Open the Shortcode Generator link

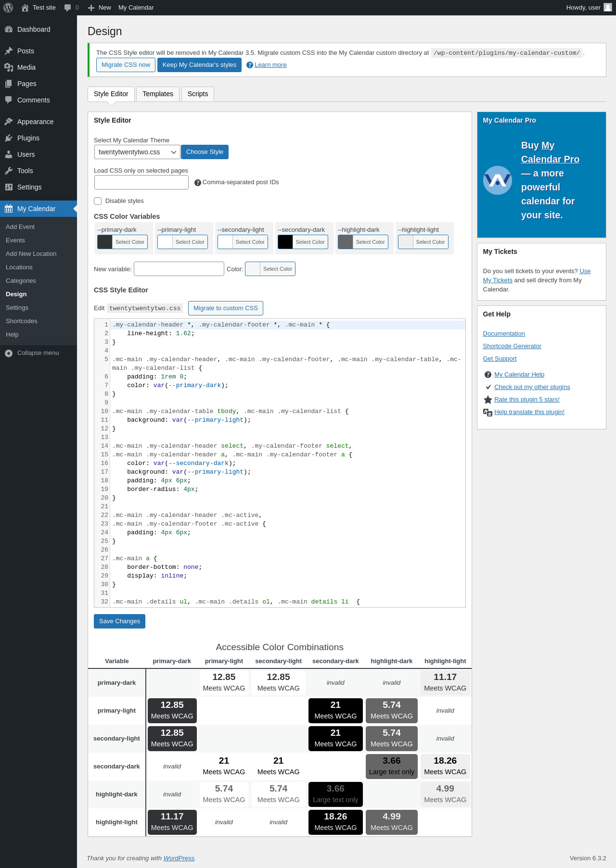pos(512,346)
